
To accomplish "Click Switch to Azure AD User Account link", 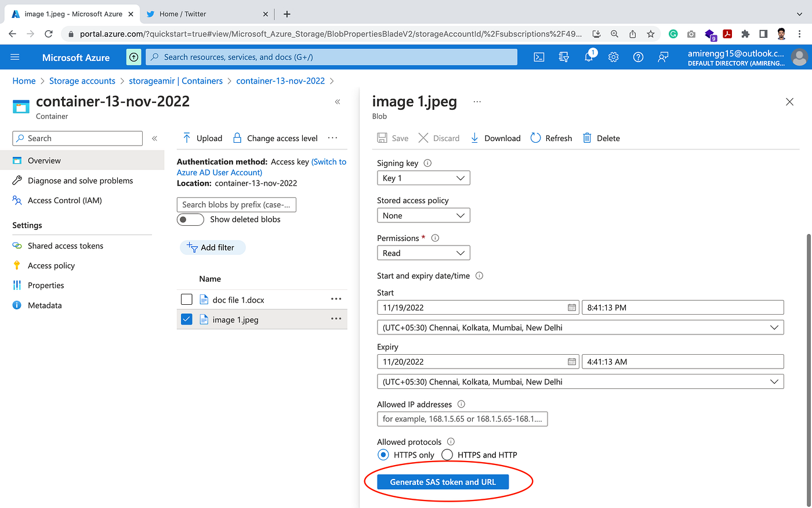I will point(262,167).
